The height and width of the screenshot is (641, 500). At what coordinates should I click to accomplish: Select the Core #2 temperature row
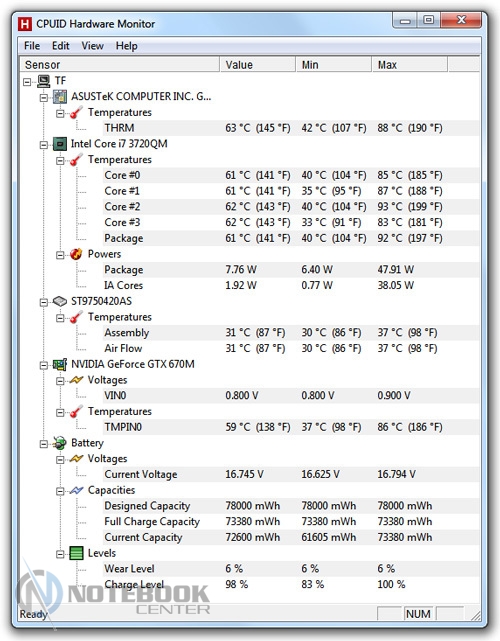tap(291, 206)
